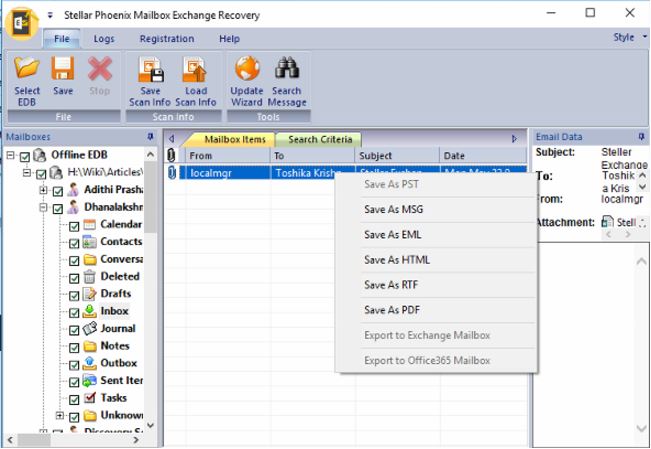Select the Contacts folder icon
Image resolution: width=651 pixels, height=449 pixels.
(x=89, y=242)
